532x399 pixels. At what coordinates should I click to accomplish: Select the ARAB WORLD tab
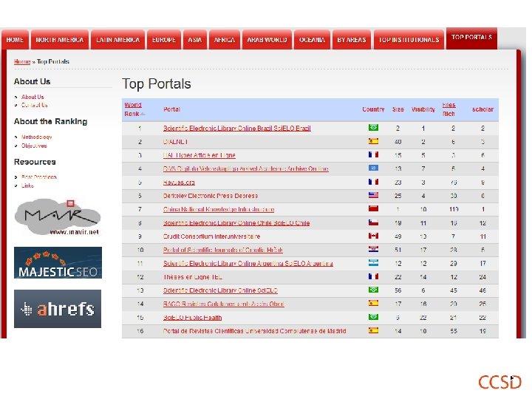click(x=267, y=40)
